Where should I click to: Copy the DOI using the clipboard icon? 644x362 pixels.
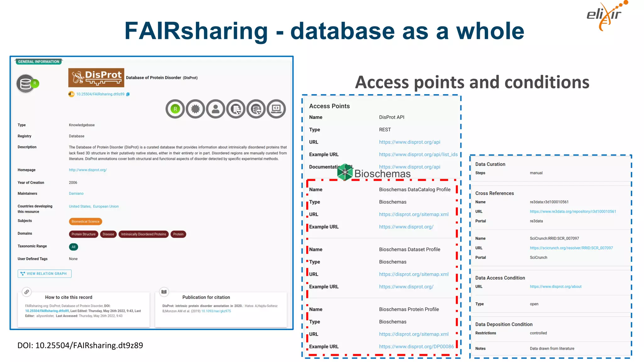(128, 94)
